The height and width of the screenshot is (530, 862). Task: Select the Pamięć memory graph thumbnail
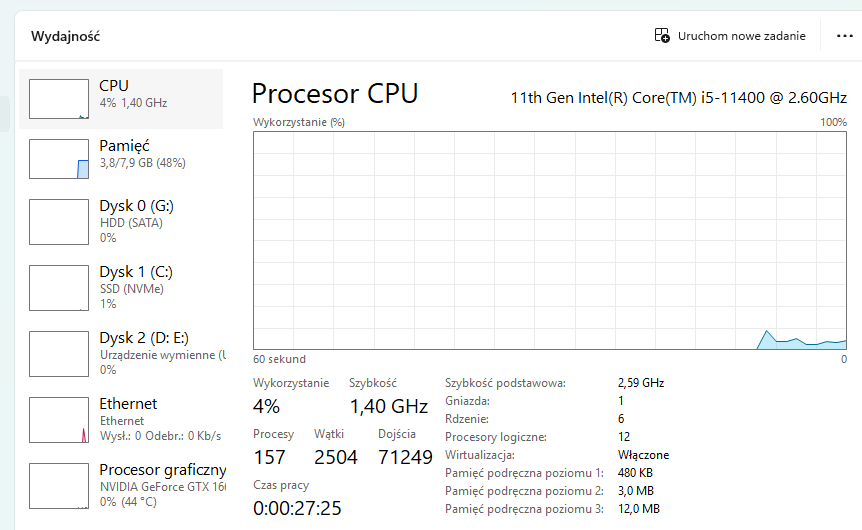[59, 159]
